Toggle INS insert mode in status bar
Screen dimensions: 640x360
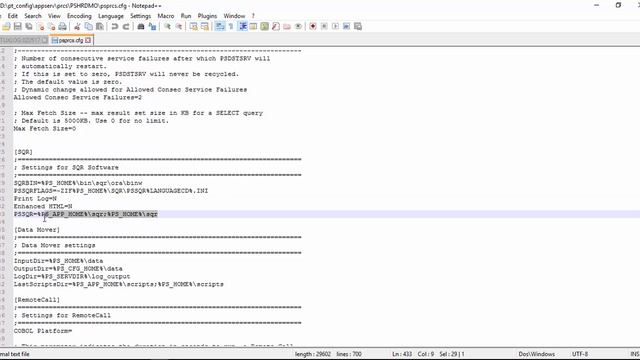(635, 354)
